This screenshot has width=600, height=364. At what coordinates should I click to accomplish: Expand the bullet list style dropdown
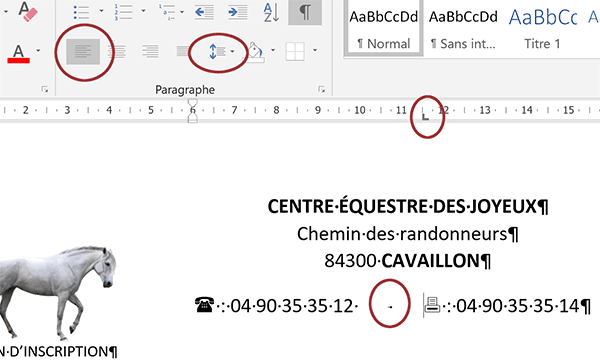101,11
